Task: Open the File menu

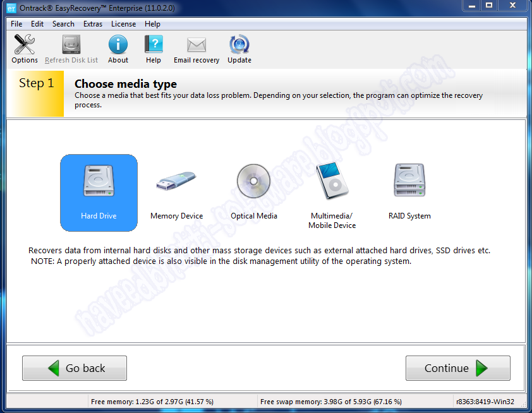Action: point(16,24)
